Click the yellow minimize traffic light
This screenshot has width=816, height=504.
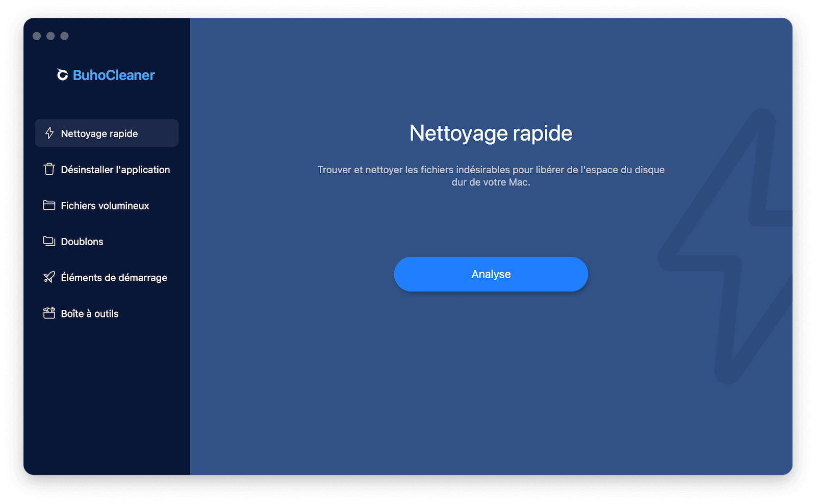[x=50, y=36]
